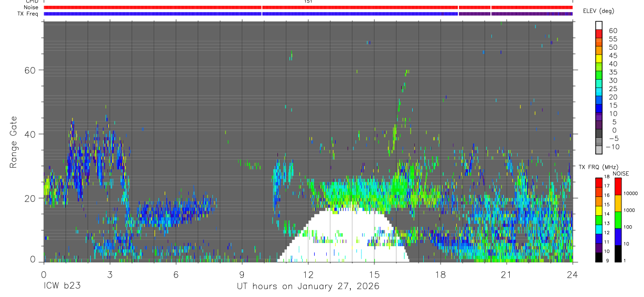Image resolution: width=644 pixels, height=297 pixels.
Task: Click the ELEV (deg) colorbar title
Action: click(599, 11)
